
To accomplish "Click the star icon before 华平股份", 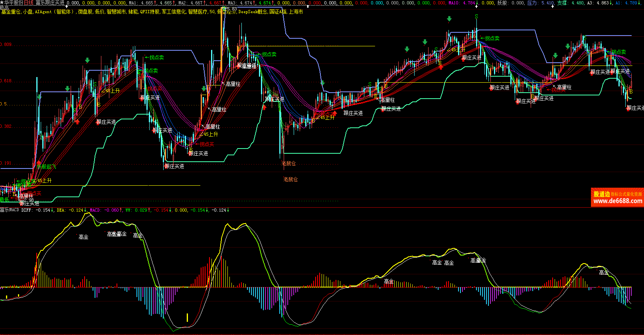I will pyautogui.click(x=2, y=3).
